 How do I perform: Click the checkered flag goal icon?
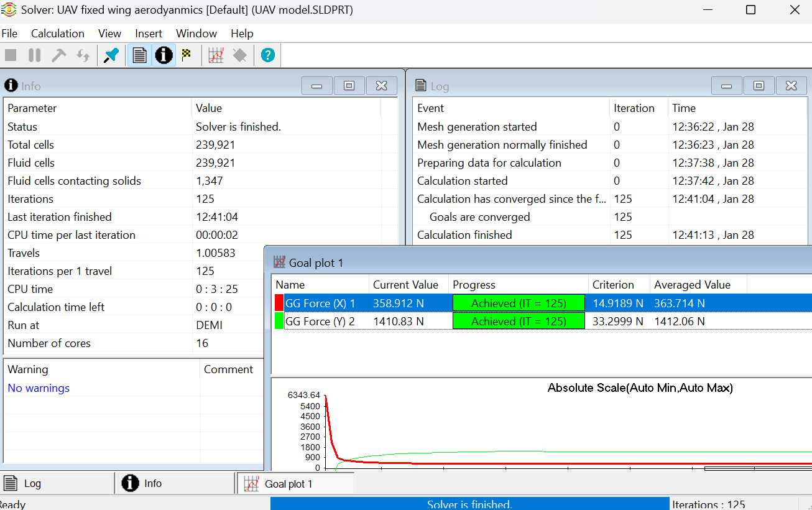[x=187, y=55]
